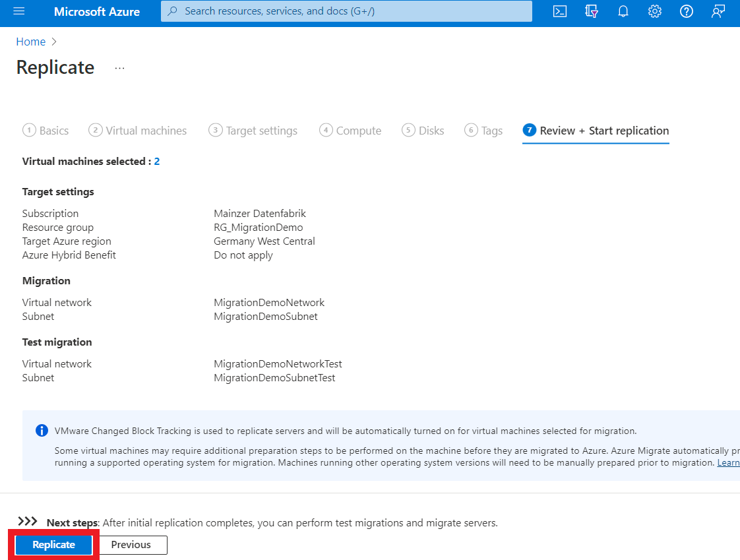
Task: Follow the Learn more link in notice
Action: coord(728,463)
